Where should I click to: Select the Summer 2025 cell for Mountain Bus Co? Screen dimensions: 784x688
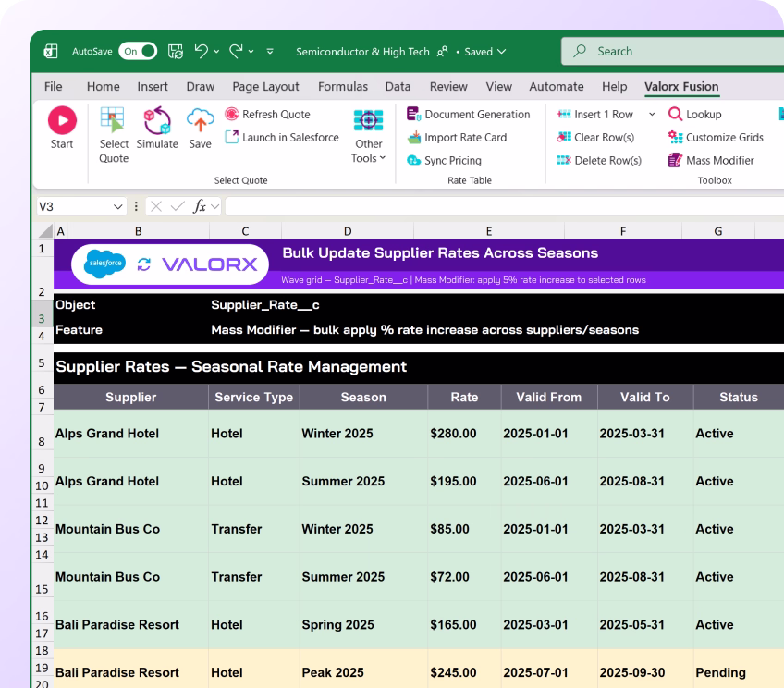363,577
